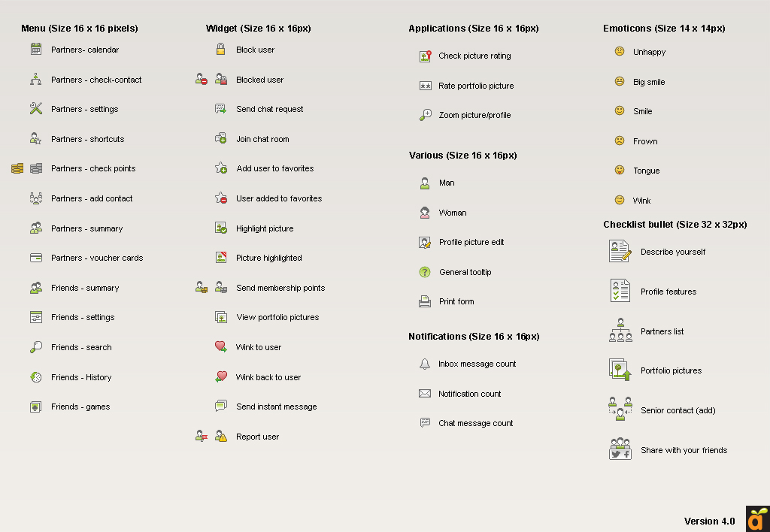The height and width of the screenshot is (532, 770).
Task: Click the Notification count envelope icon
Action: pos(425,394)
